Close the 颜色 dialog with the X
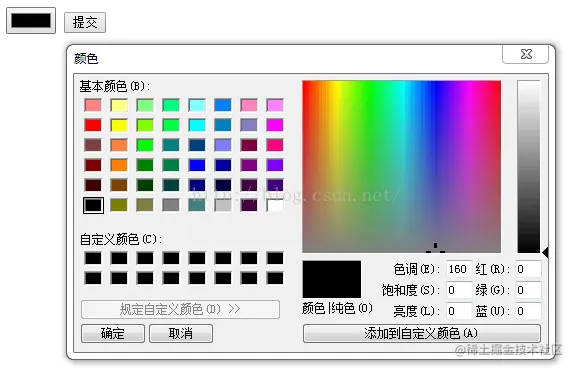 (526, 54)
